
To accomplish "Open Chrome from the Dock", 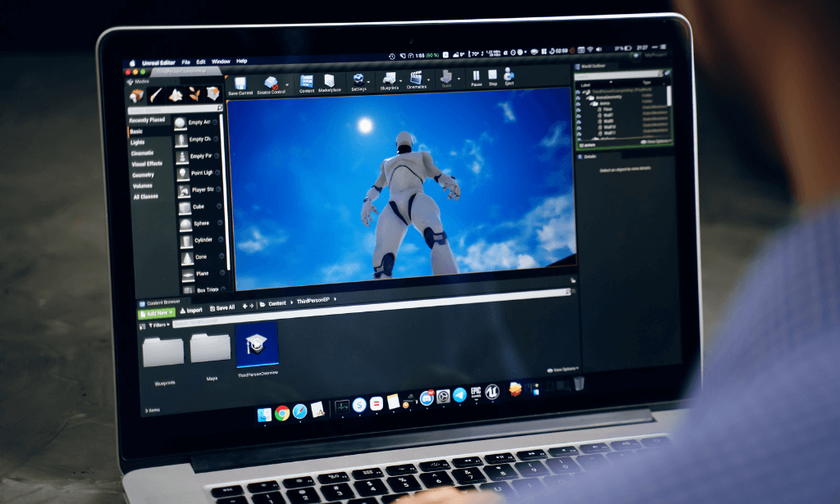I will pos(282,413).
